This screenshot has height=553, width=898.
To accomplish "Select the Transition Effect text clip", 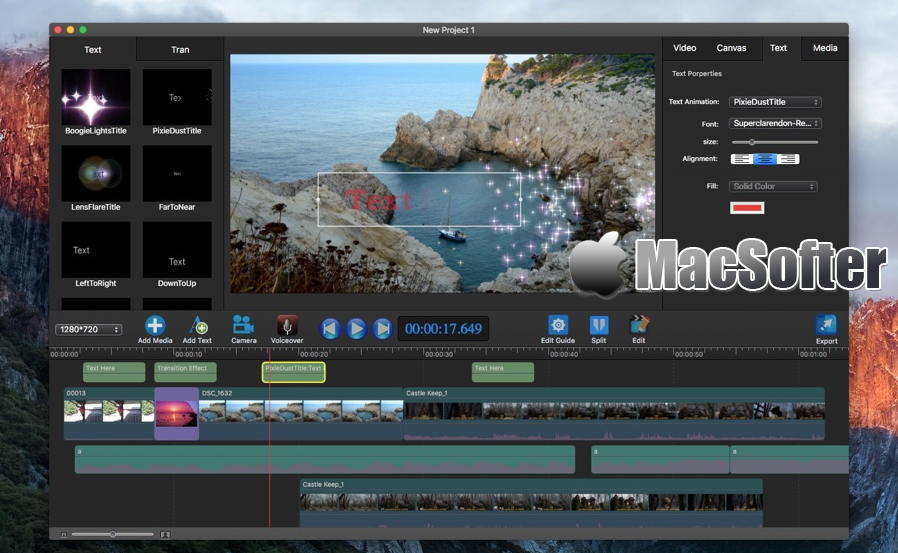I will [186, 372].
